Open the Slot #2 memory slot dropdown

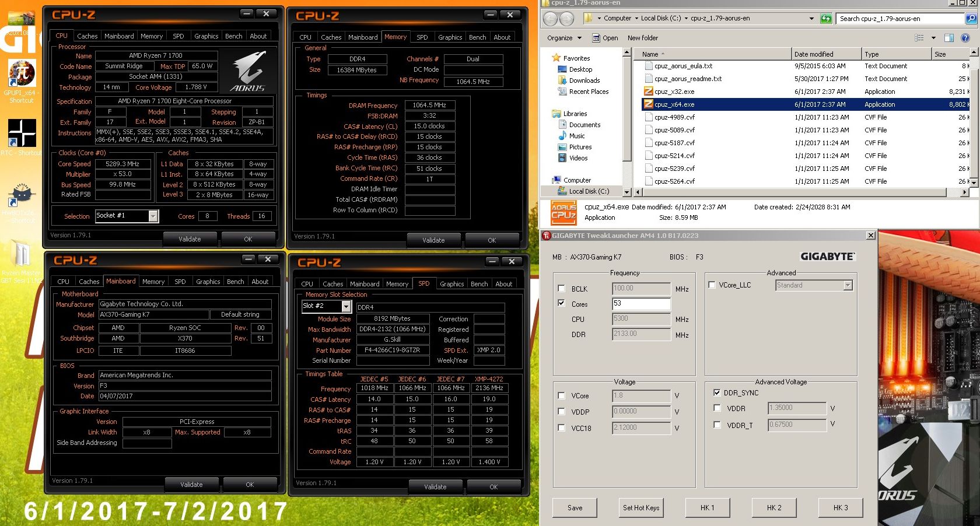coord(346,307)
